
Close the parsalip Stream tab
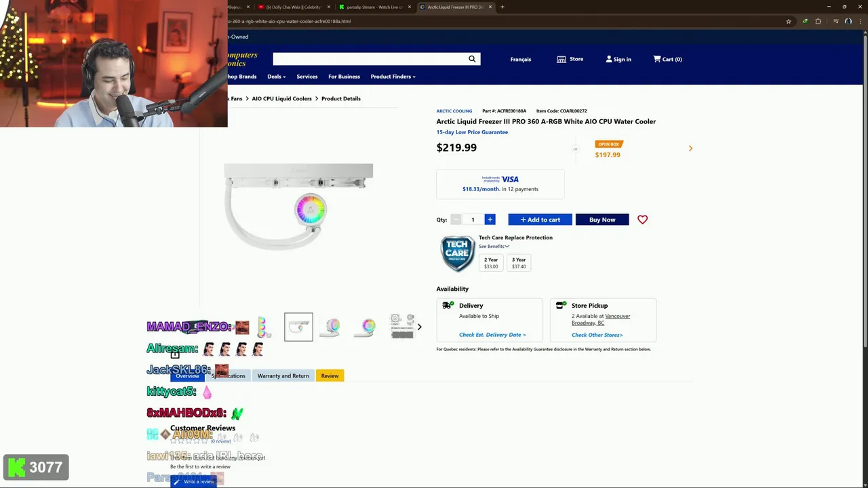point(410,7)
